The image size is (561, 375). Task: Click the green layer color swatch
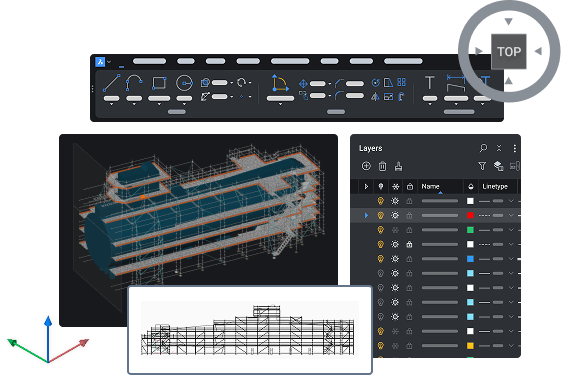pos(470,230)
